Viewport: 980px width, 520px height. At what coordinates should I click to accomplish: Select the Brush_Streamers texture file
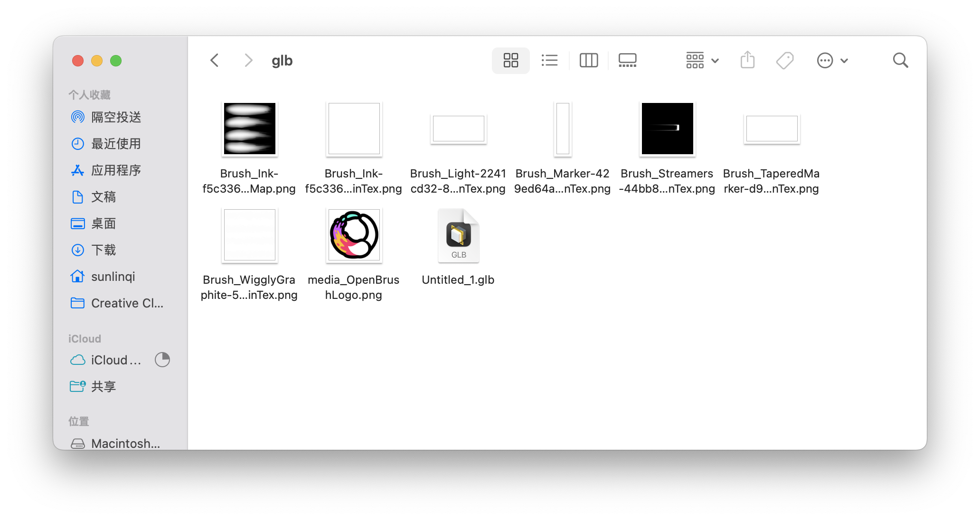(x=667, y=129)
